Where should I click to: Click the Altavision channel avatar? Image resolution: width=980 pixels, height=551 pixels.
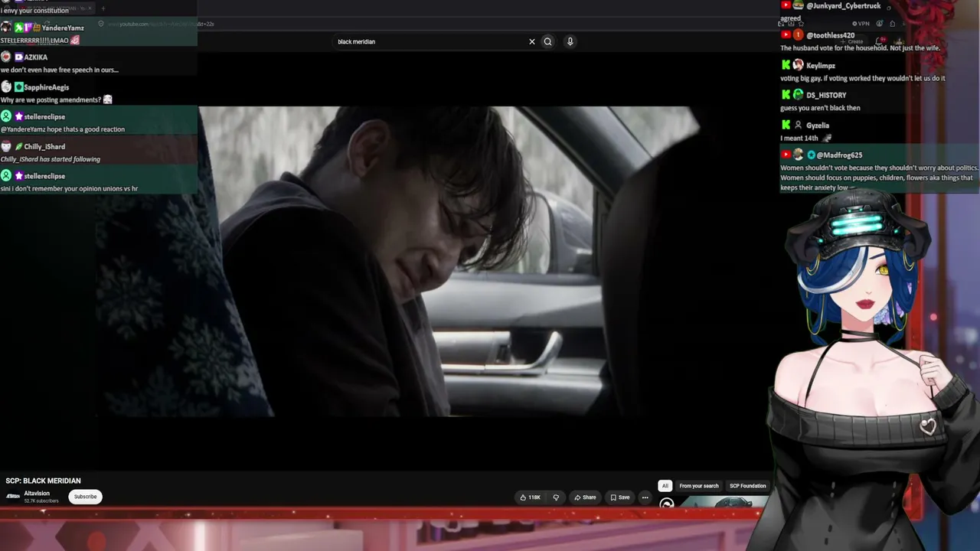tap(13, 497)
